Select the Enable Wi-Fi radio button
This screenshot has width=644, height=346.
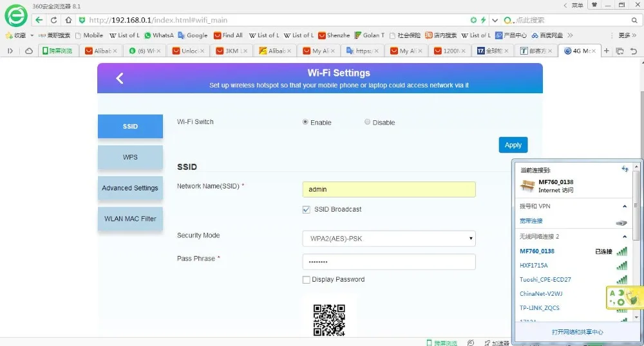pos(305,122)
